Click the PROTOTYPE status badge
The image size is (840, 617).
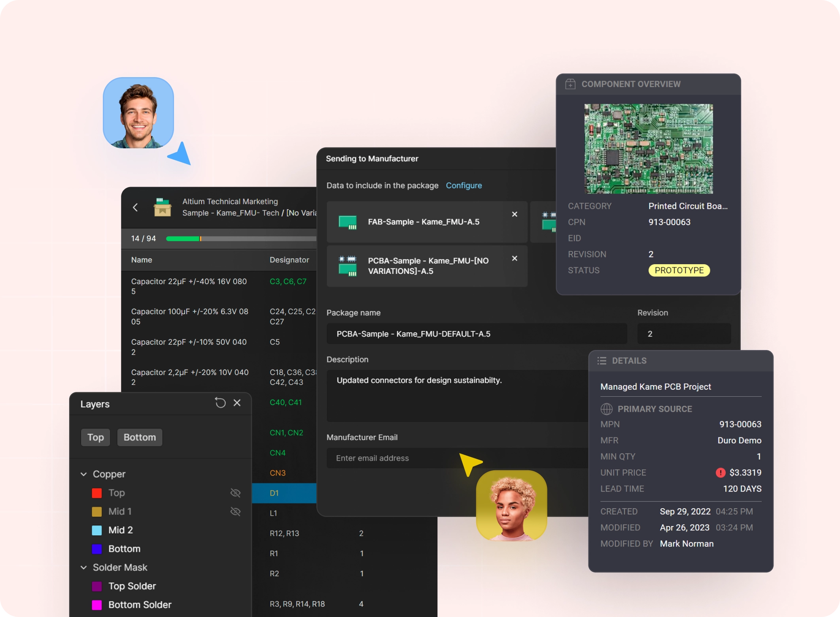click(679, 271)
